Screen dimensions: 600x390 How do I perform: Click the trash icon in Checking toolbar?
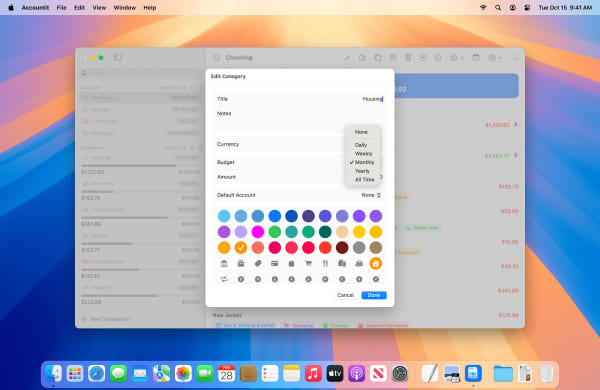click(x=408, y=58)
